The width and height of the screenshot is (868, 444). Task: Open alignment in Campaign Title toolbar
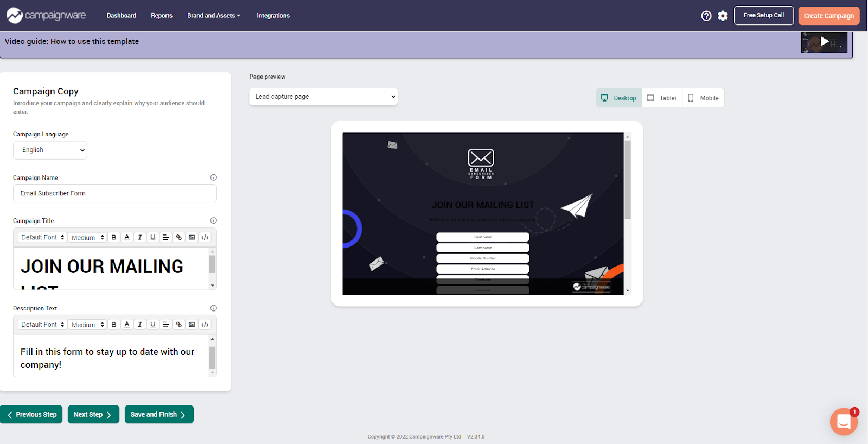click(166, 237)
